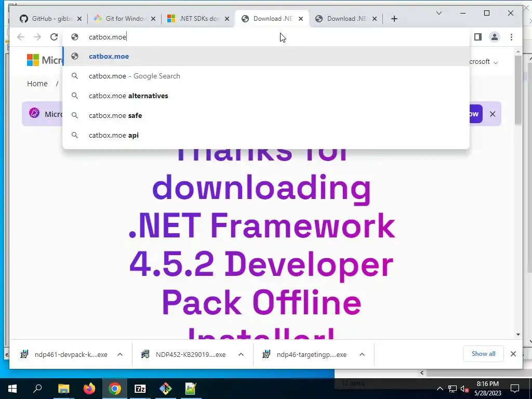
Task: Click the scrollbar up arrow
Action: (518, 51)
